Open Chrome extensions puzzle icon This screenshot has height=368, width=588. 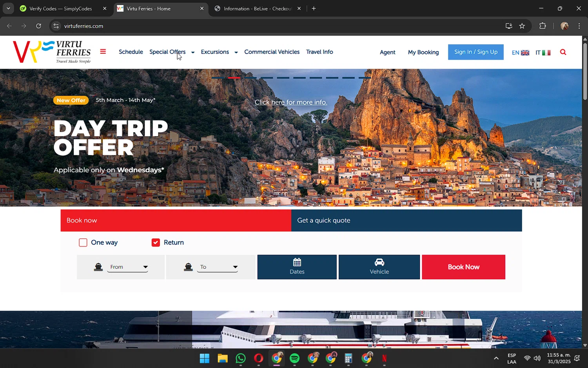(x=543, y=26)
